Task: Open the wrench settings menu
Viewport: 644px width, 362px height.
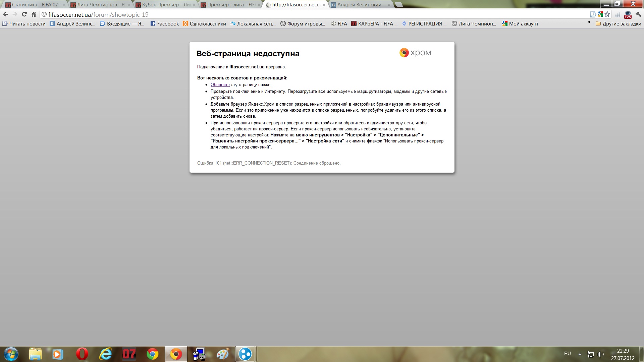Action: 638,14
